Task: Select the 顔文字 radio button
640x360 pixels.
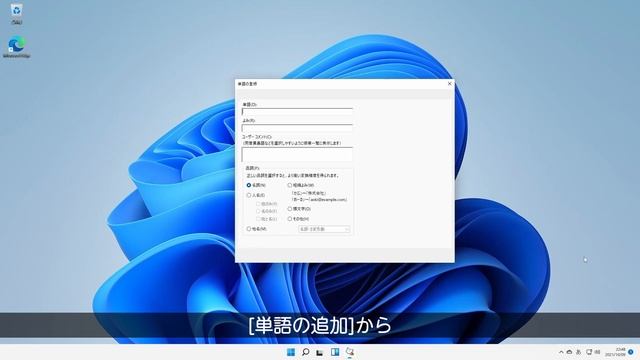Action: pyautogui.click(x=290, y=209)
